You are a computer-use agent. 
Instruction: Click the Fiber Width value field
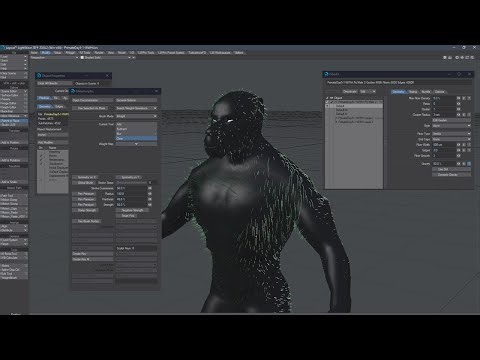[x=444, y=145]
